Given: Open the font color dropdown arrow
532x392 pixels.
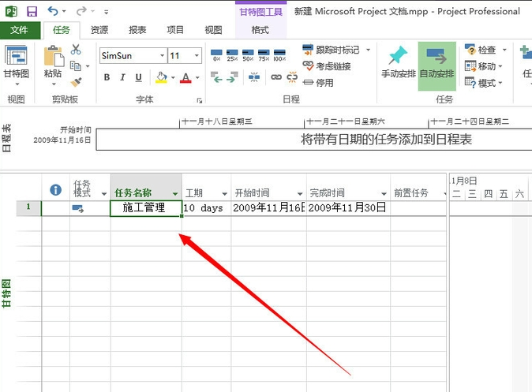Looking at the screenshot, I should click(x=197, y=78).
